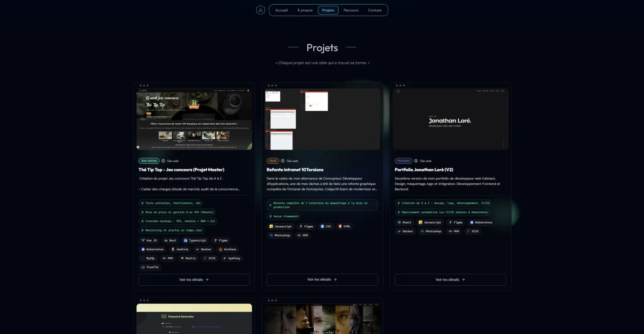Click the movie posters project preview
Viewport: 644px width, 334px height.
point(322,318)
